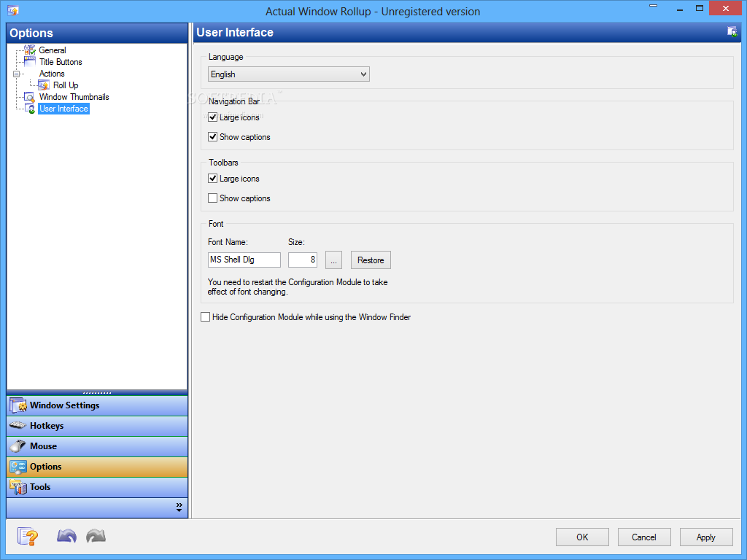This screenshot has width=747, height=560.
Task: Uncheck Toolbars Large icons
Action: tap(212, 179)
